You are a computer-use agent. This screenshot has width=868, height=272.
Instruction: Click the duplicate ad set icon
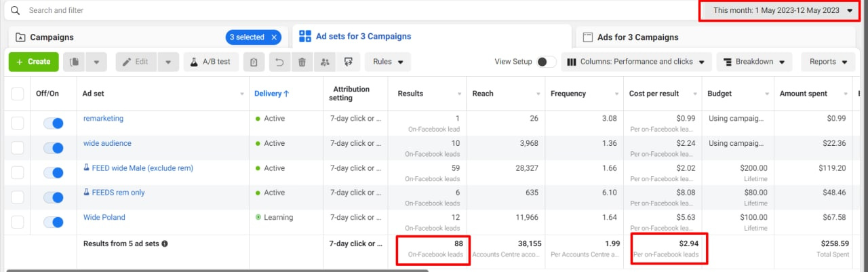(75, 62)
